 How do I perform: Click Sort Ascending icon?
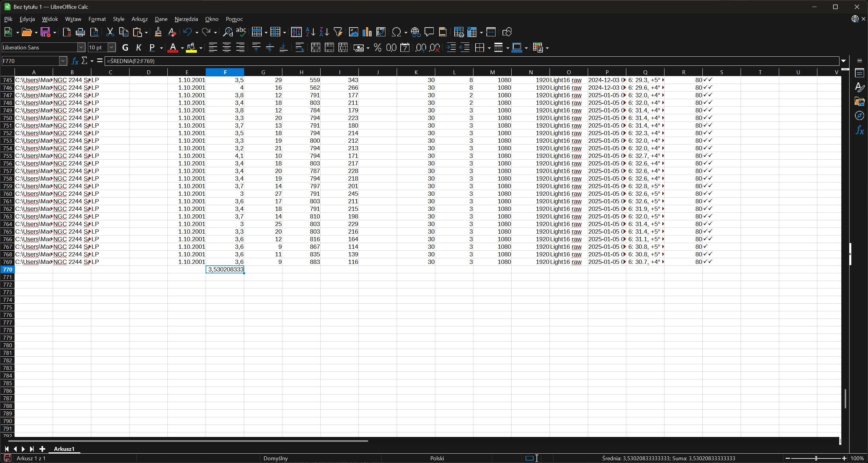(310, 32)
